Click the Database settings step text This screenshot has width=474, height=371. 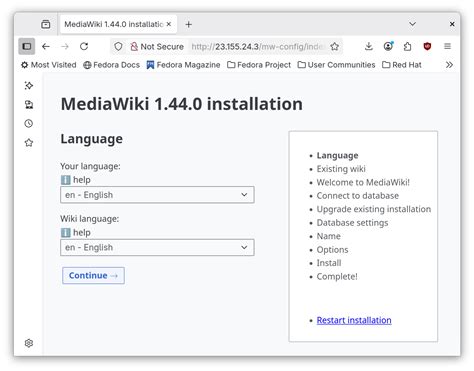pos(352,223)
